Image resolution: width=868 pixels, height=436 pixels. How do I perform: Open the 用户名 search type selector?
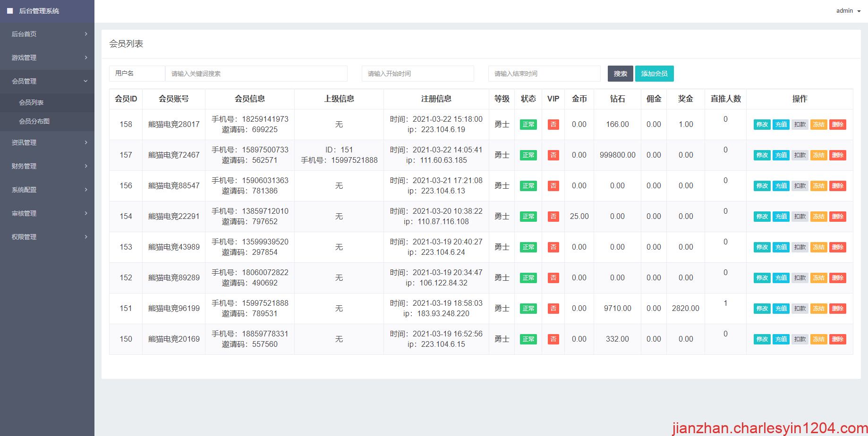137,74
